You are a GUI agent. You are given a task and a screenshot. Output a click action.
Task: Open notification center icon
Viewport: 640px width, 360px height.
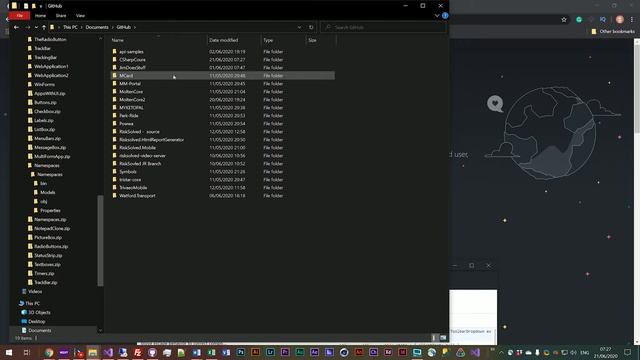(628, 352)
